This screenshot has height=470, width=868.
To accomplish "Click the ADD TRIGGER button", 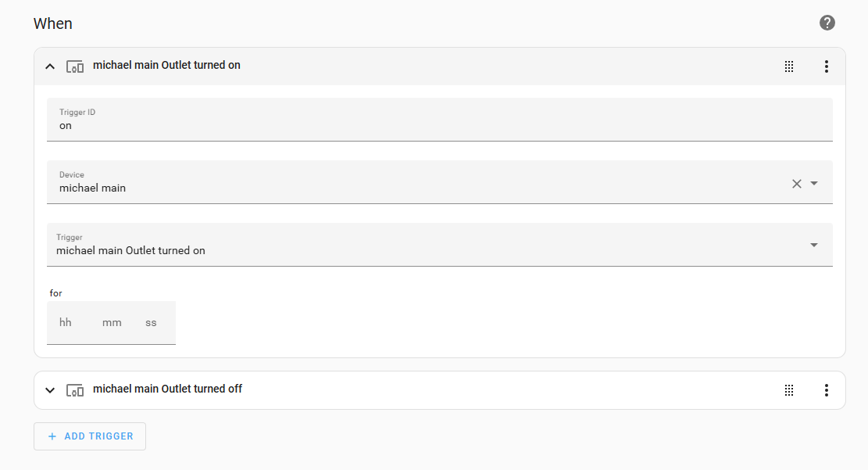I will [x=89, y=436].
